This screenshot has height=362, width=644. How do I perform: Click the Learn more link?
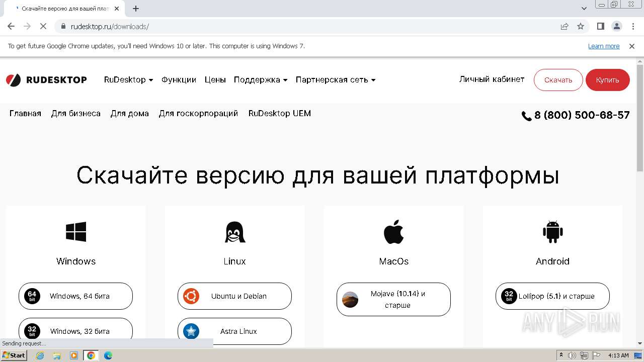pos(604,46)
